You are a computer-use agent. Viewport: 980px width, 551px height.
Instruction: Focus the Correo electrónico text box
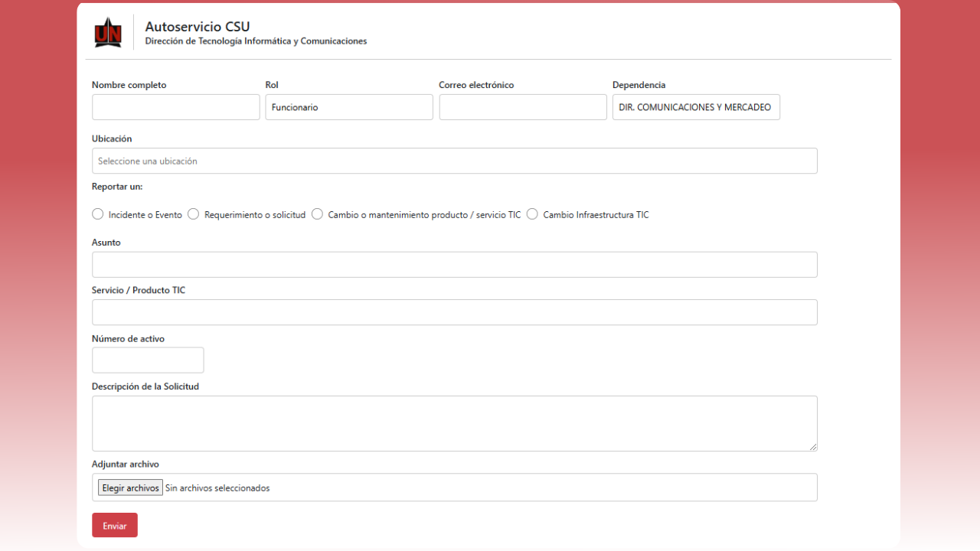click(x=522, y=107)
